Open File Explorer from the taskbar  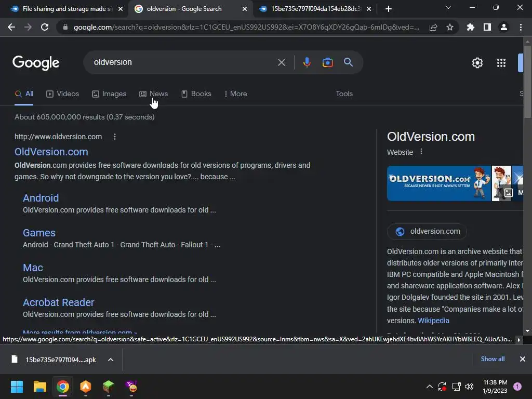(x=39, y=387)
